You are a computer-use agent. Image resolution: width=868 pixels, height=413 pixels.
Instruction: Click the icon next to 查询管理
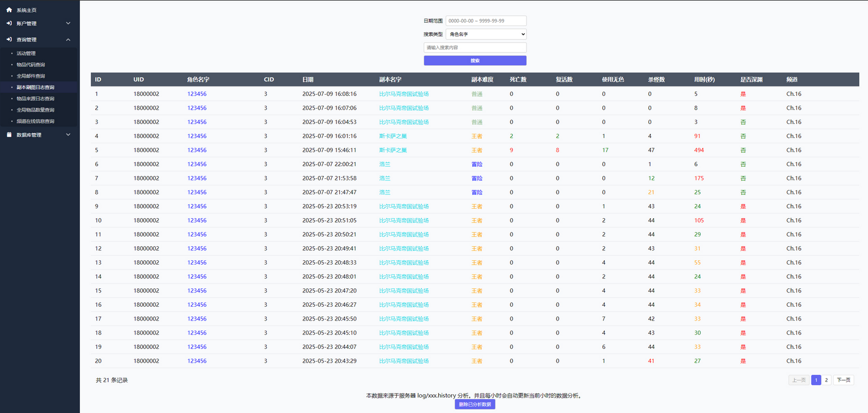pos(9,39)
